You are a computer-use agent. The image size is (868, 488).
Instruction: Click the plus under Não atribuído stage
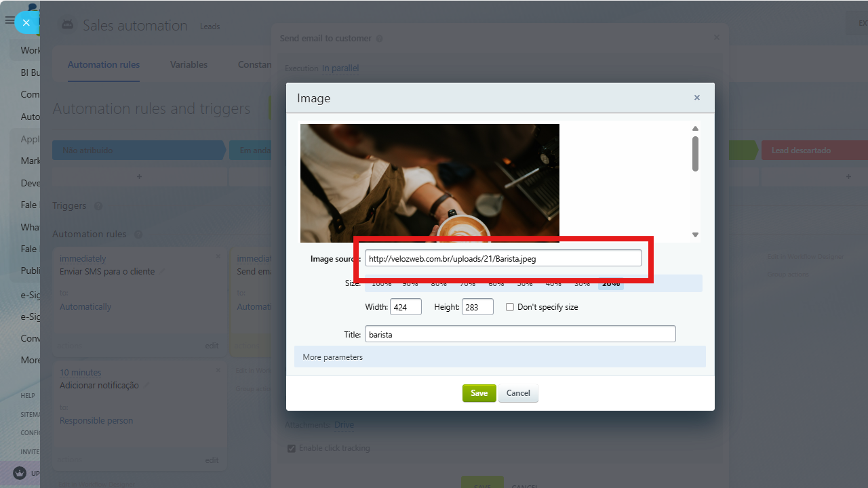139,176
